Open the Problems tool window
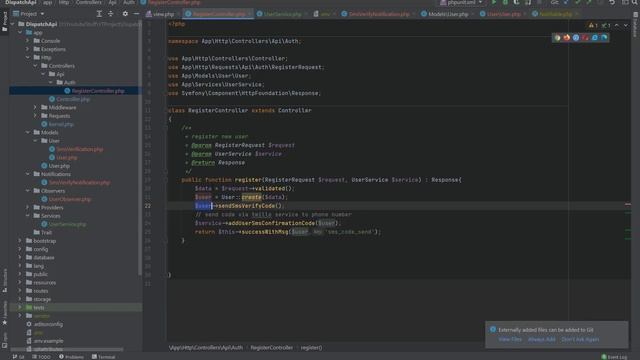 pos(71,357)
